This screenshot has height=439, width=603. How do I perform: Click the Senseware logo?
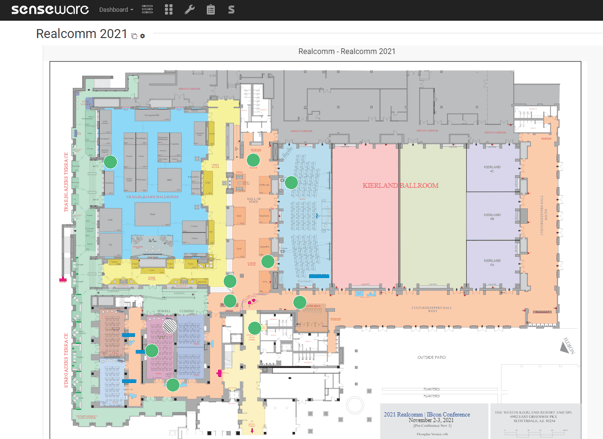[x=50, y=10]
